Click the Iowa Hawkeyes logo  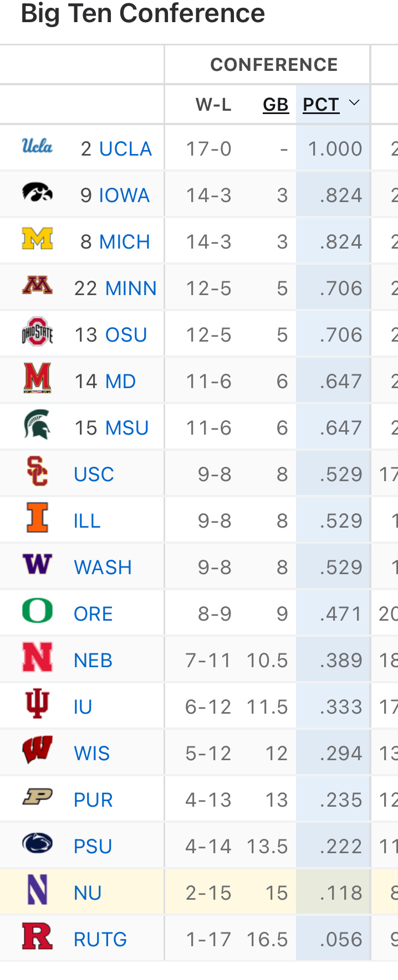click(37, 193)
